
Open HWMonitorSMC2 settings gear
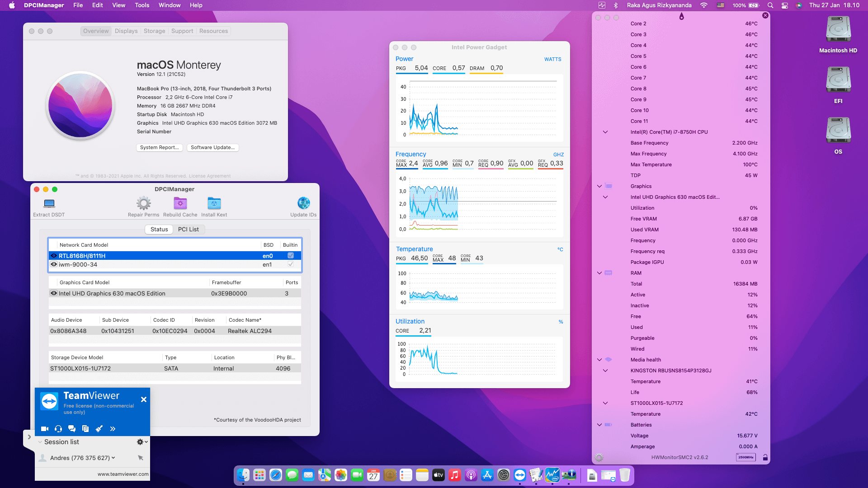599,457
